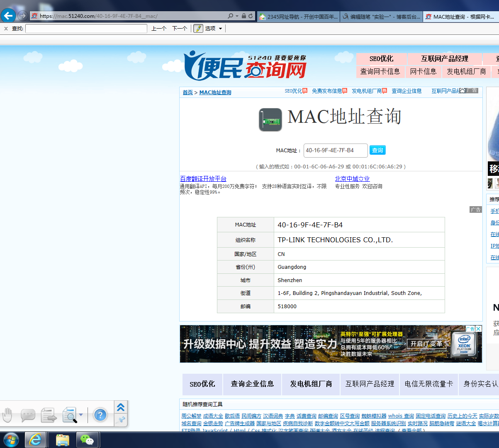The height and width of the screenshot is (448, 499).
Task: Close the find bar with the X
Action: 6,29
